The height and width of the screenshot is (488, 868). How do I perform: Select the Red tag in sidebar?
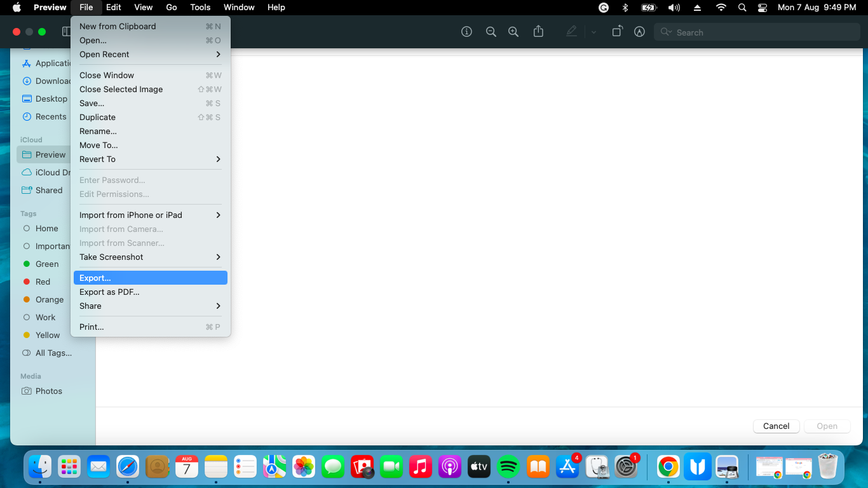pyautogui.click(x=43, y=282)
